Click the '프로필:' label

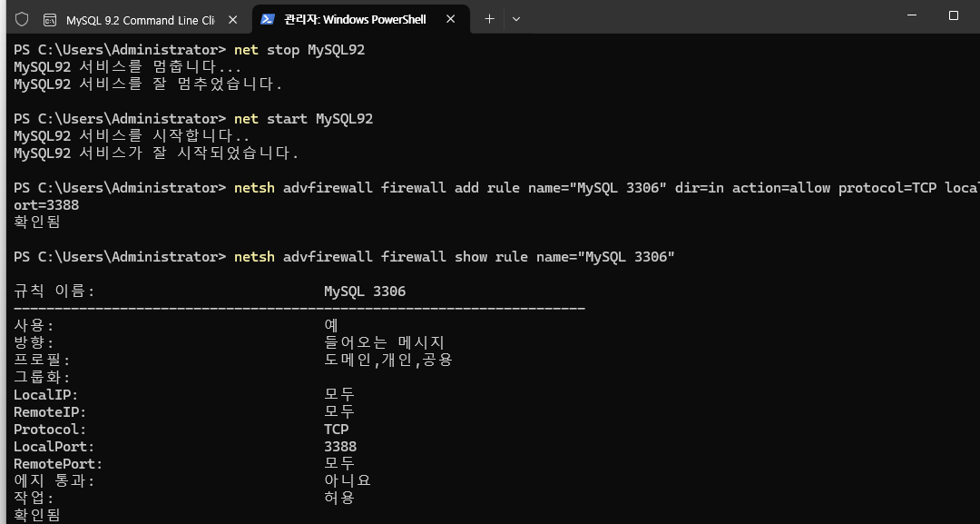pos(42,361)
